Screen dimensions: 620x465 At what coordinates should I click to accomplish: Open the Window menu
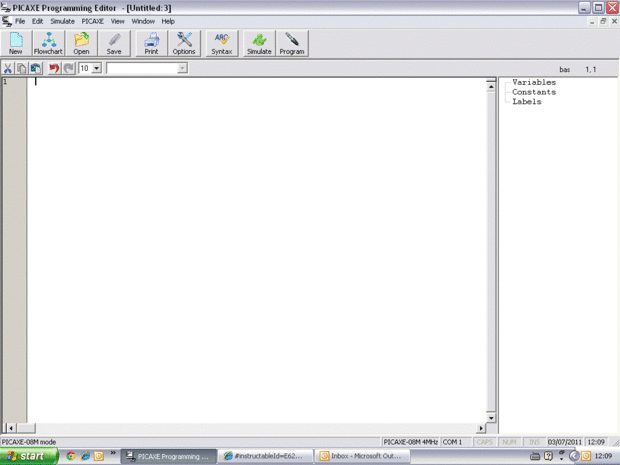pos(143,21)
